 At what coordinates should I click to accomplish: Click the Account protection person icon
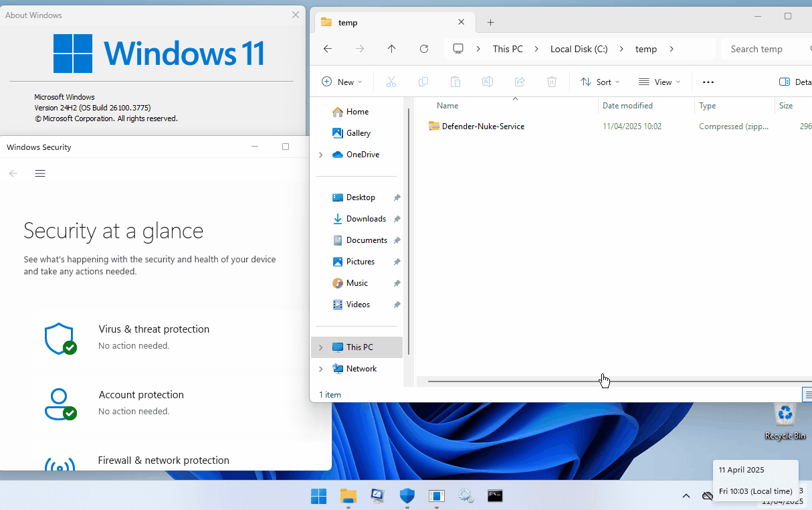tap(60, 404)
